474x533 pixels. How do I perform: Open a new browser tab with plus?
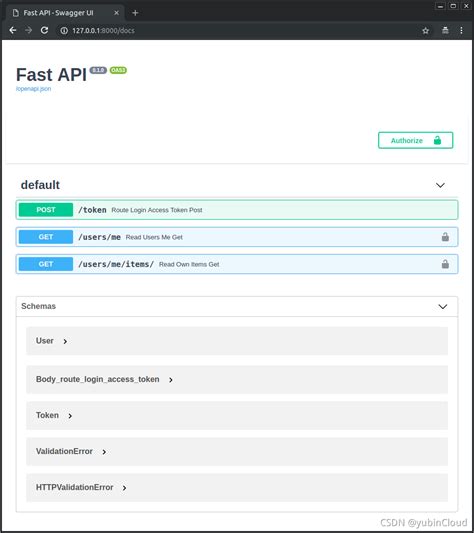[135, 13]
